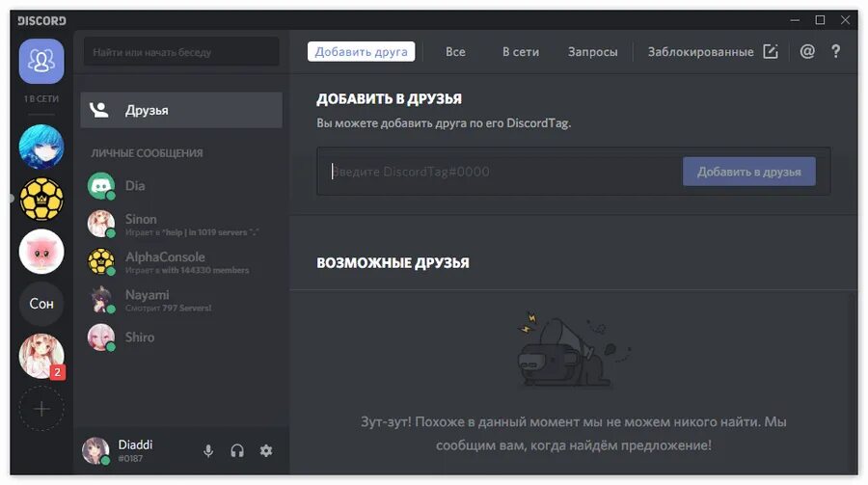Open the yellow soccer ball AlphaConsole server
The height and width of the screenshot is (485, 868).
click(41, 200)
